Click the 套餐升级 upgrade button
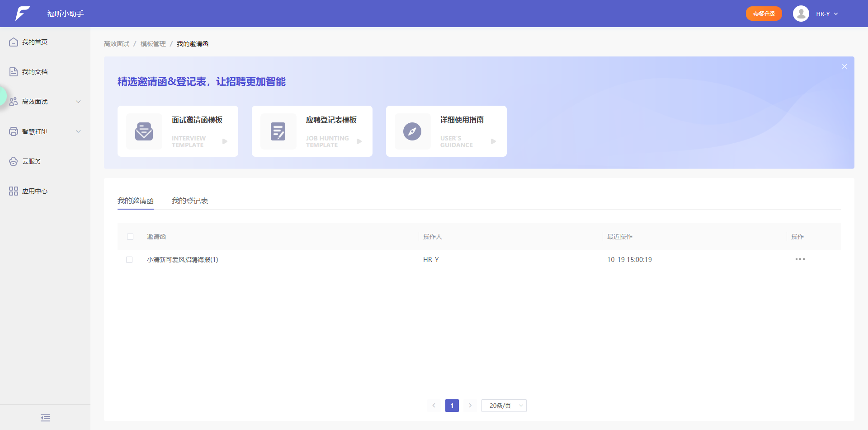 (764, 14)
